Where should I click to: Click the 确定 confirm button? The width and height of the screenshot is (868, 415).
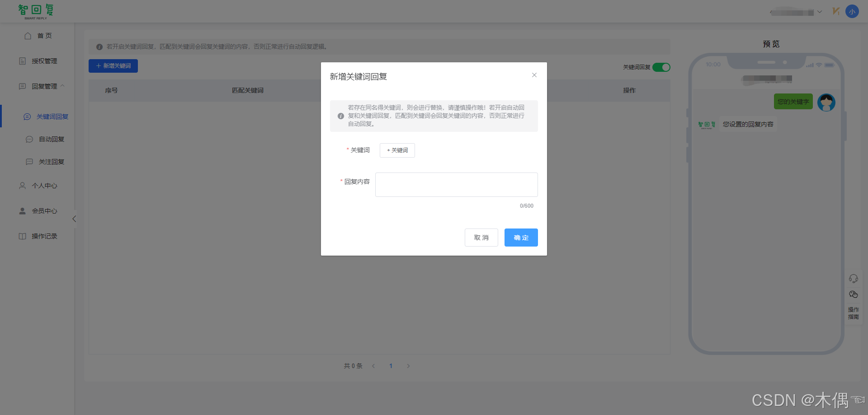click(521, 238)
